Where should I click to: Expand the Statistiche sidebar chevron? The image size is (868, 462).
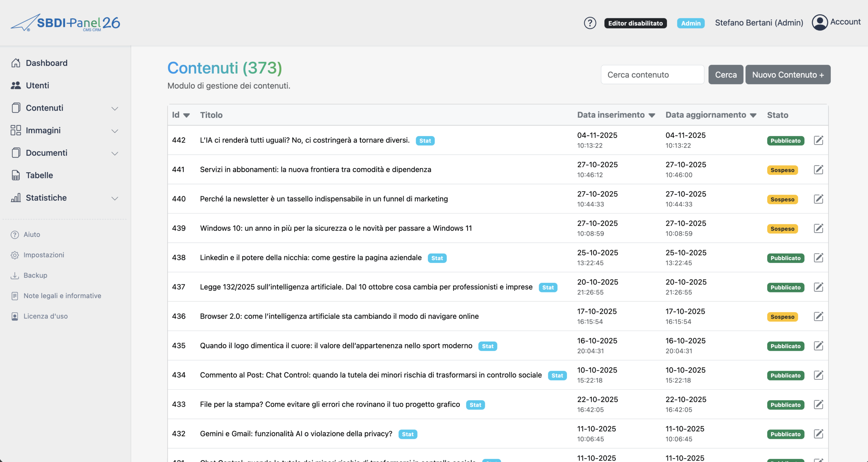115,198
